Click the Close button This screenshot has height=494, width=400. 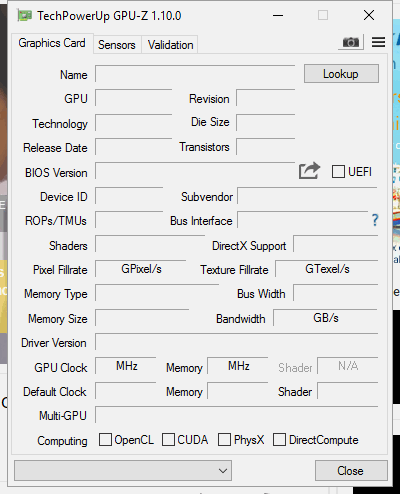point(351,471)
